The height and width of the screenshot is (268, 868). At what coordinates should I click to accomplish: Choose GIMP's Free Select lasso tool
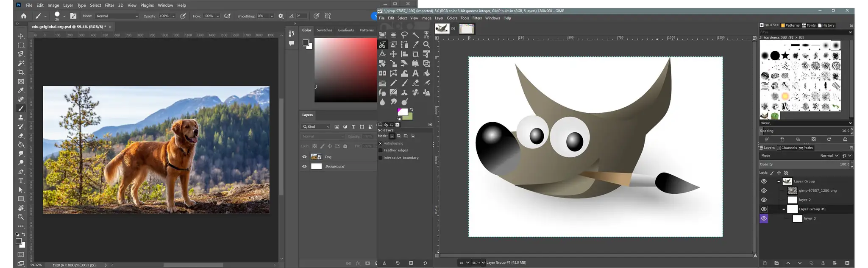404,35
